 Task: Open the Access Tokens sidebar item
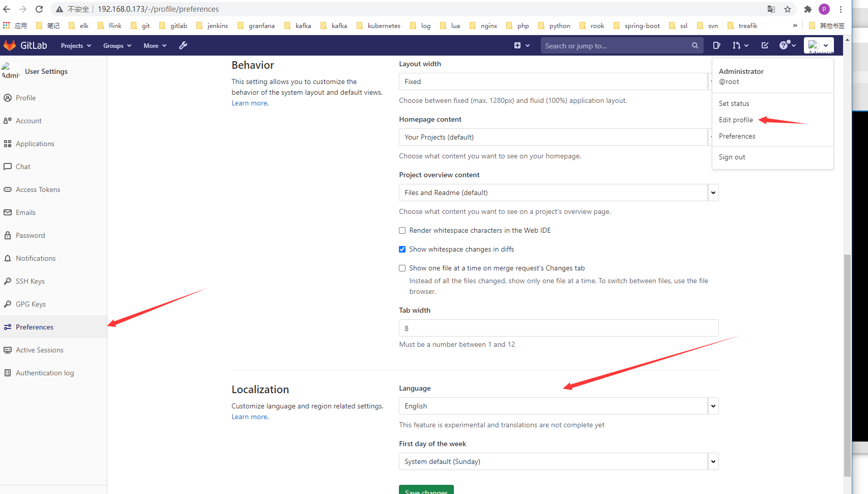click(53, 189)
